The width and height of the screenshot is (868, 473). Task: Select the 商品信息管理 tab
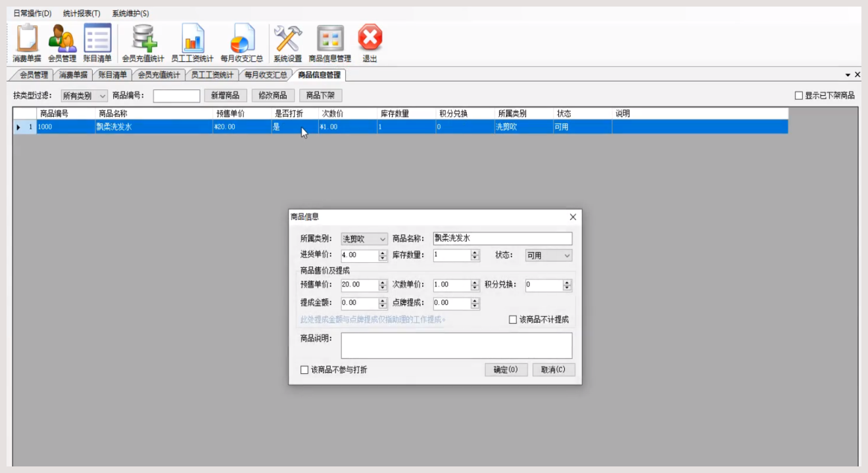(319, 75)
